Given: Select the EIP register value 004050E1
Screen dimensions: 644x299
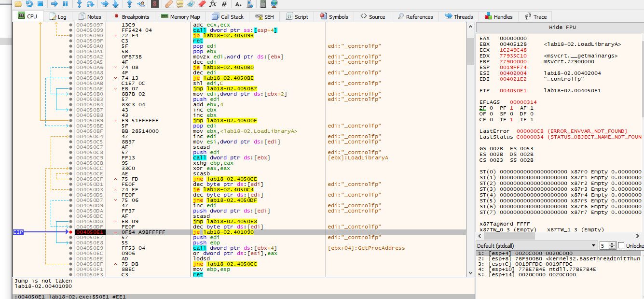Looking at the screenshot, I should (513, 90).
